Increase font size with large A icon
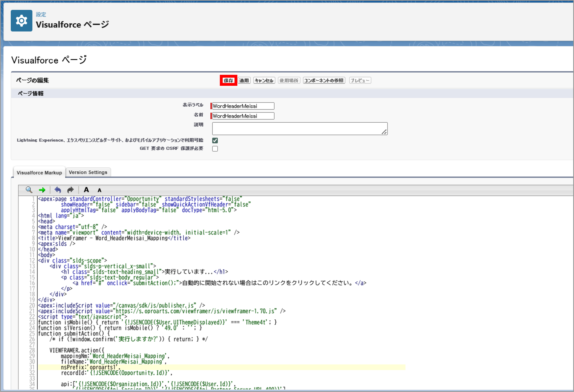 click(86, 190)
